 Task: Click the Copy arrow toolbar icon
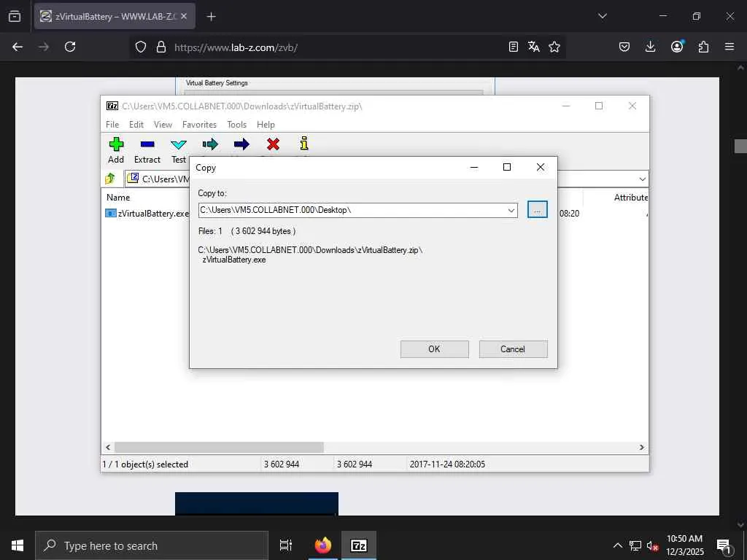coord(210,144)
